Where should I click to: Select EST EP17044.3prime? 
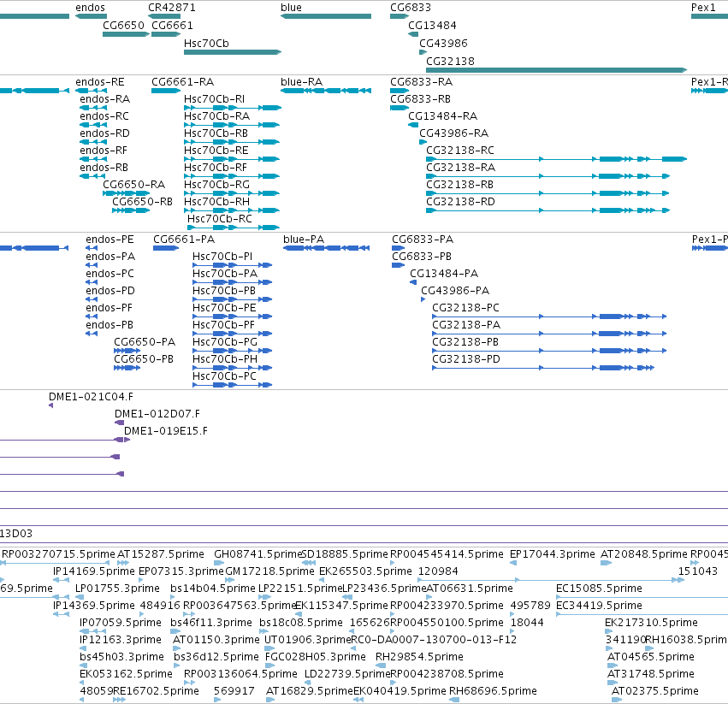552,554
